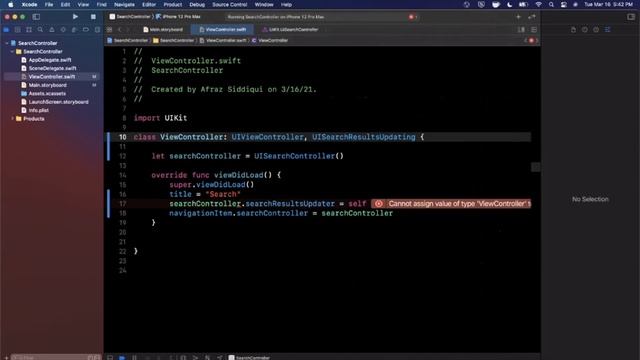Click the error message on line 17

pyautogui.click(x=451, y=204)
